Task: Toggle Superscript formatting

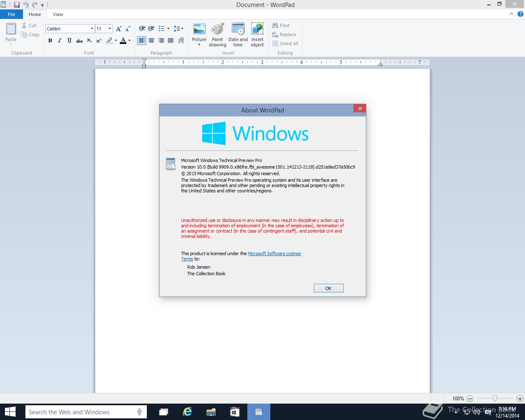Action: (99, 41)
